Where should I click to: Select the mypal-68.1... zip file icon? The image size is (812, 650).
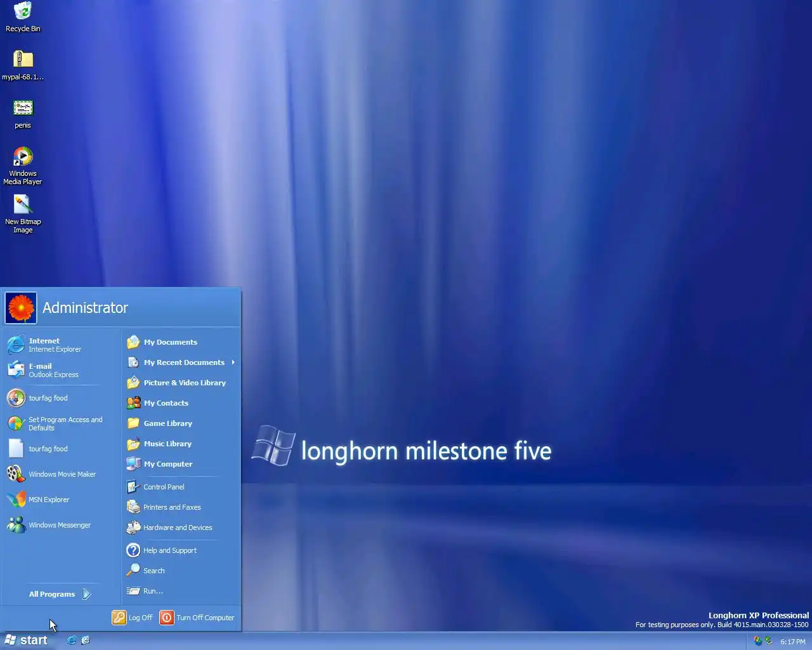[x=23, y=65]
